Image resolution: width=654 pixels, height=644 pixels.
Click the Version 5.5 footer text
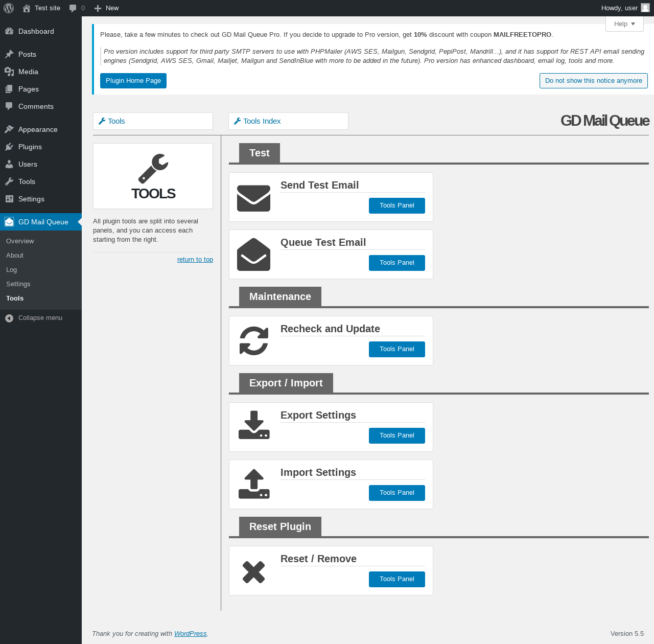(627, 634)
